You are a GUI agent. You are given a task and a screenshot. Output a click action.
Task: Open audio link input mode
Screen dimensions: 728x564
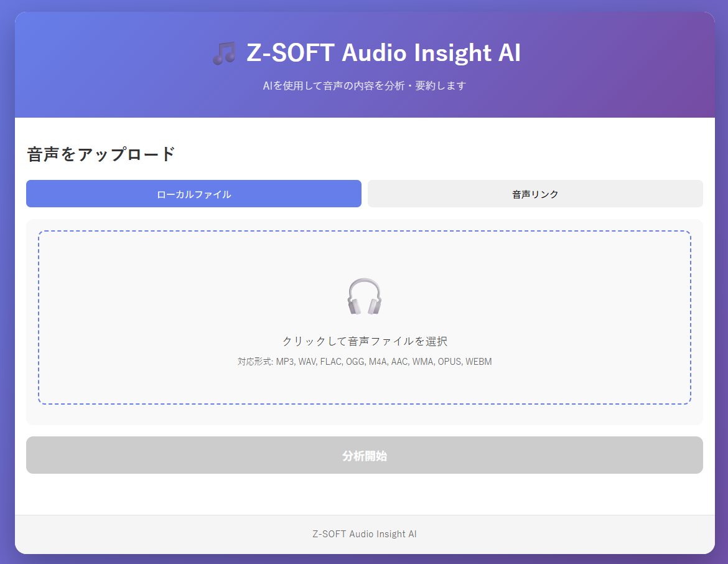coord(535,194)
